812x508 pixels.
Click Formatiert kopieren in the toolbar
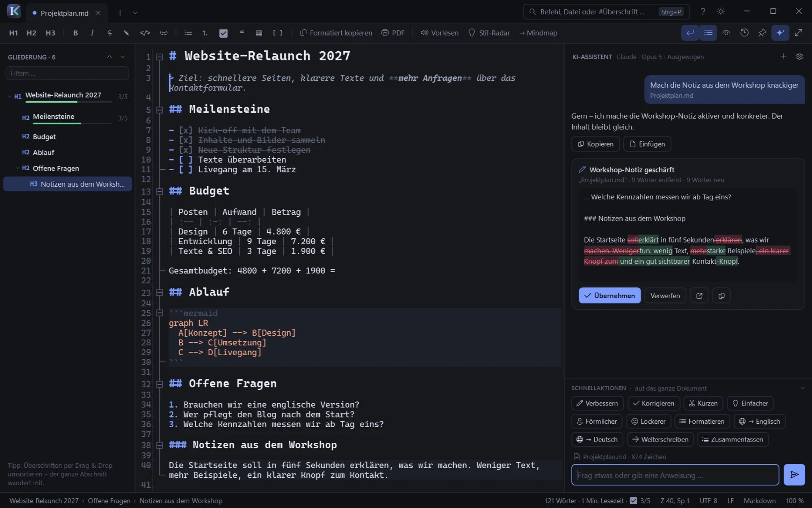click(x=336, y=33)
